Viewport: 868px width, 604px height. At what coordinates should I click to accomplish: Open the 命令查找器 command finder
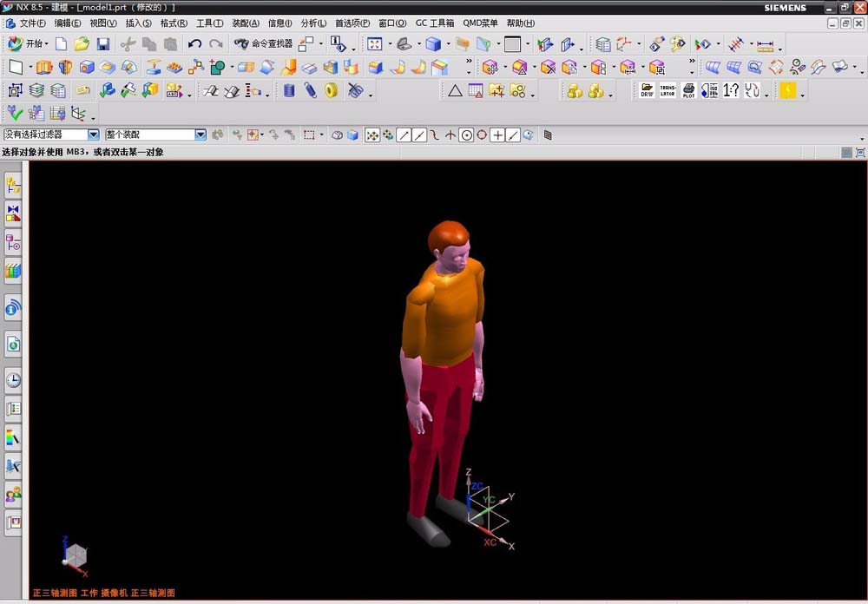[x=263, y=43]
